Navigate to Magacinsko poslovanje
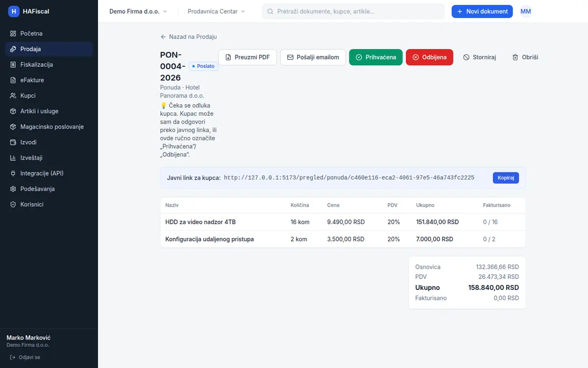The height and width of the screenshot is (368, 588). pos(49,127)
